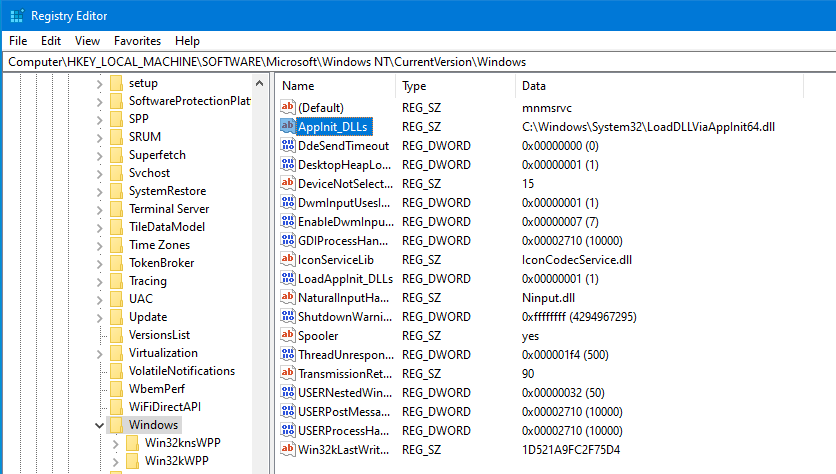Click the Win32kLastWrite value icon
This screenshot has height=474, width=836.
pyautogui.click(x=288, y=450)
